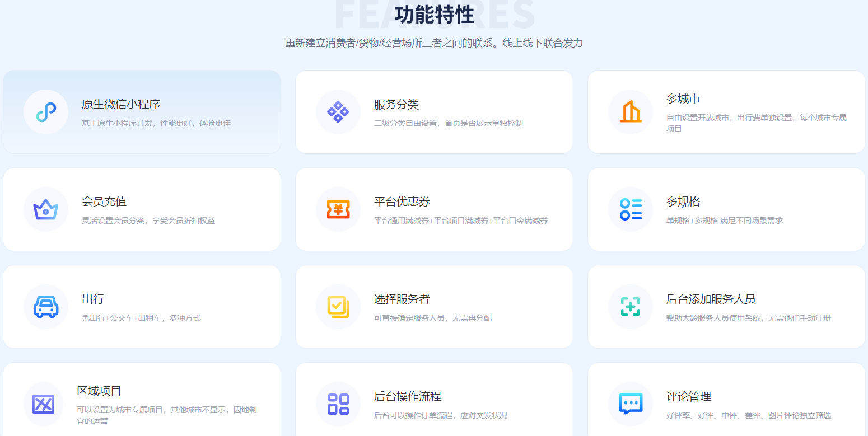Click the 评论管理 chat bubble icon
The image size is (868, 436).
click(631, 404)
